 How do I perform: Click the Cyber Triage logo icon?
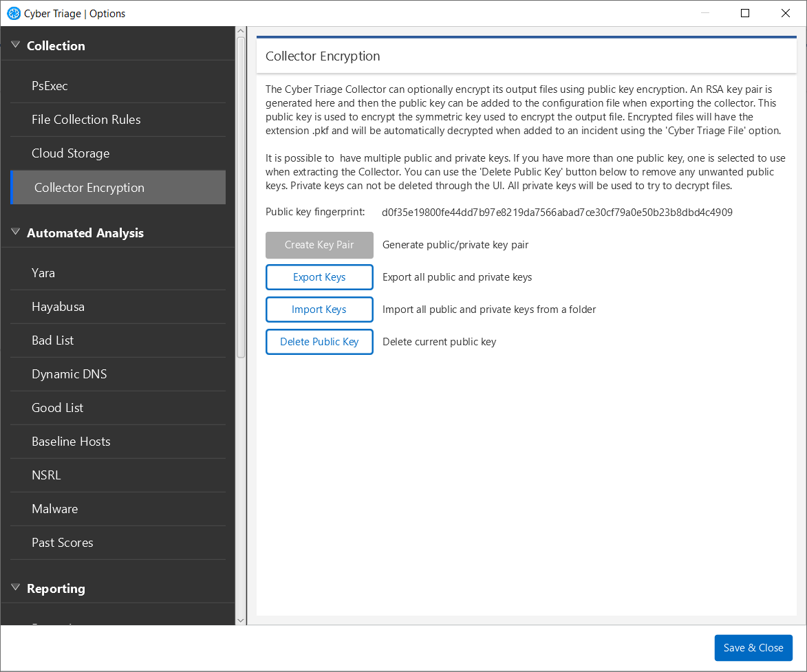[x=12, y=13]
